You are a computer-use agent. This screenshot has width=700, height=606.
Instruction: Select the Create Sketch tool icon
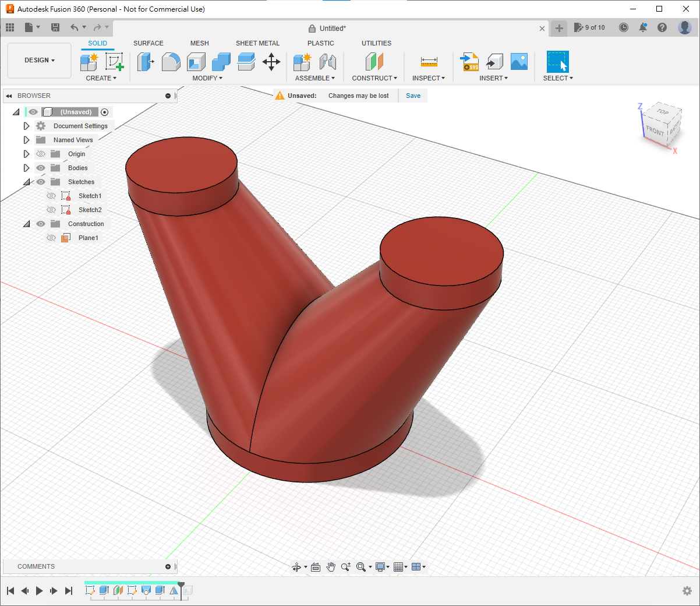[x=114, y=61]
